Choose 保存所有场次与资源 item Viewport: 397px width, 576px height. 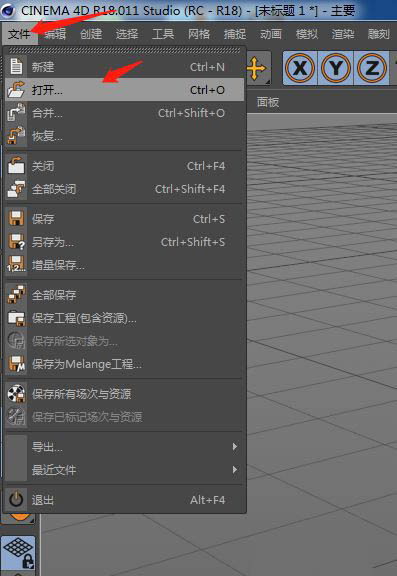(124, 394)
